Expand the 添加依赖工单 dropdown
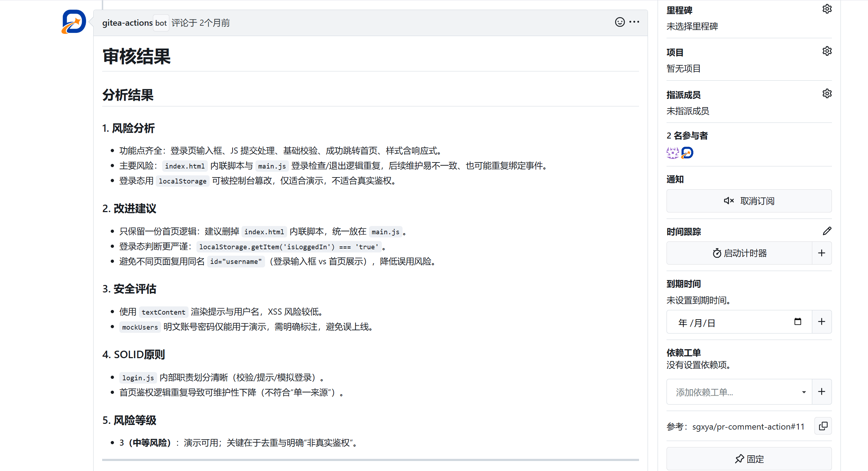The height and width of the screenshot is (471, 868). [x=804, y=392]
